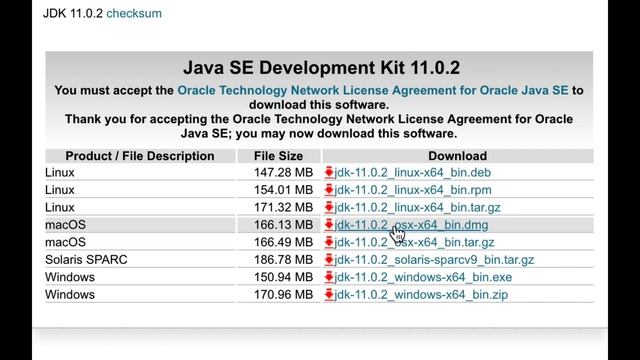Viewport: 640px width, 360px height.
Task: Click the Product / File Description header
Action: [140, 156]
